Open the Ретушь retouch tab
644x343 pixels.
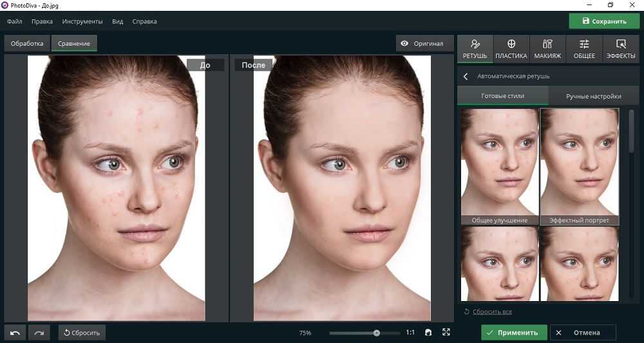pyautogui.click(x=475, y=50)
